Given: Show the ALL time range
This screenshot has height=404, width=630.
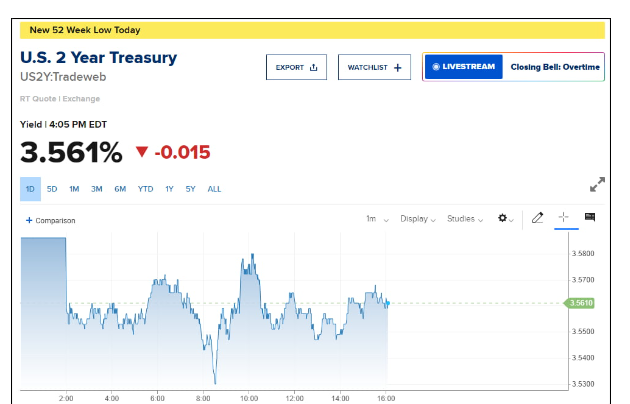Looking at the screenshot, I should pos(214,189).
